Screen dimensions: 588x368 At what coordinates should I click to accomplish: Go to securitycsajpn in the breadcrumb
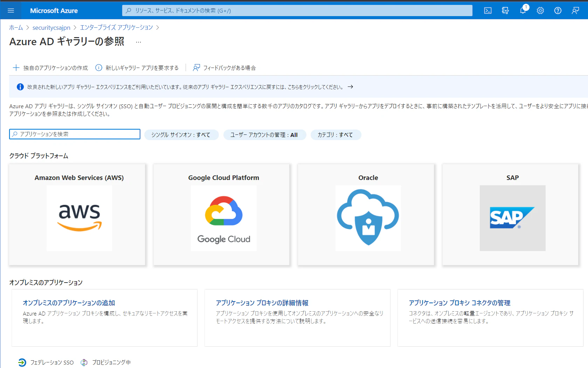[51, 28]
